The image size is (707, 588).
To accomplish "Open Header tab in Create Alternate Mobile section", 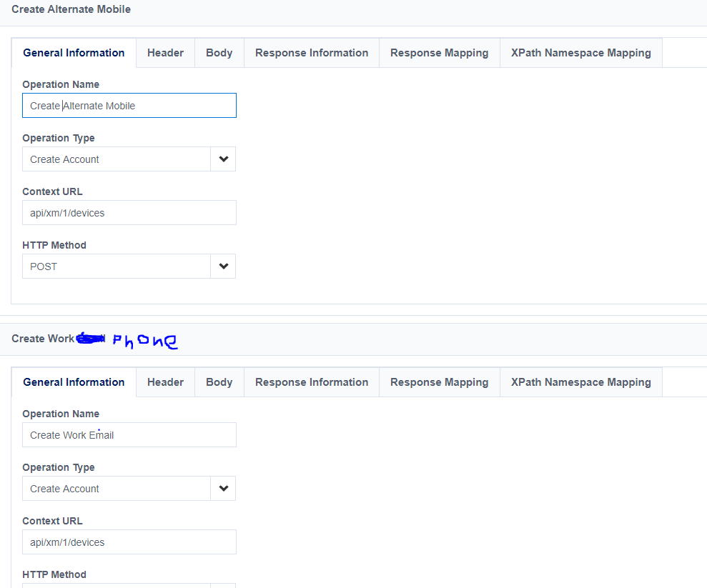I will pyautogui.click(x=165, y=53).
